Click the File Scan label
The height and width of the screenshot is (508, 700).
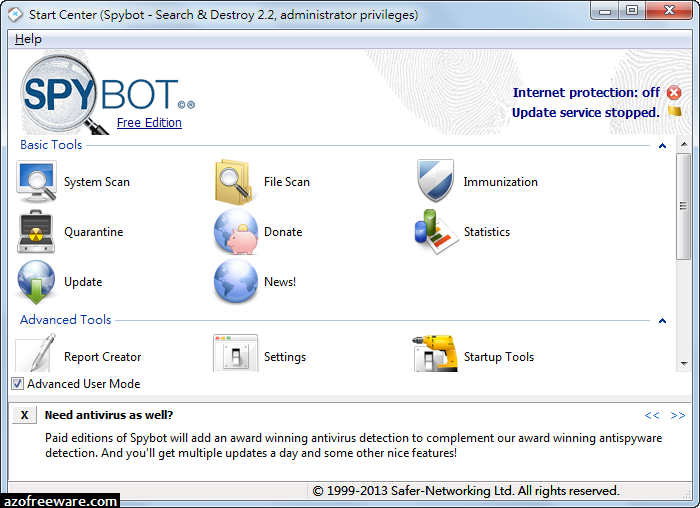pyautogui.click(x=287, y=182)
